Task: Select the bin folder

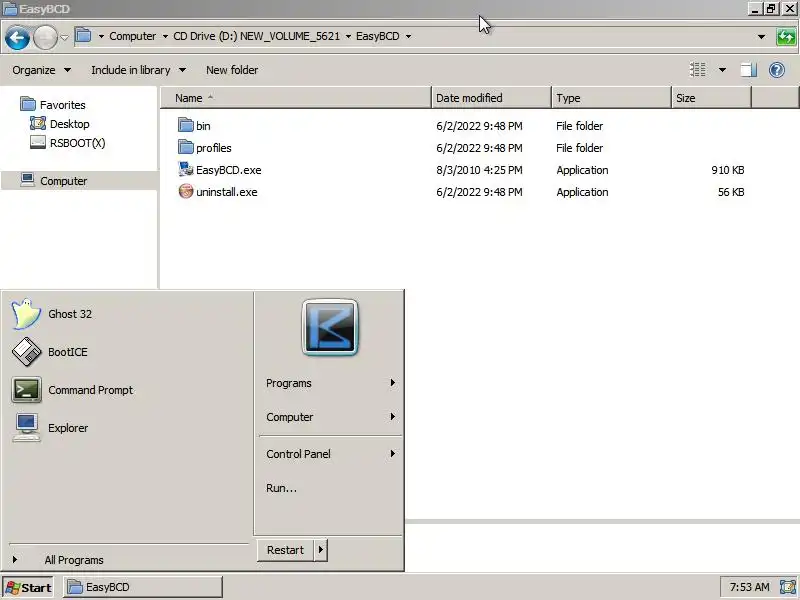Action: coord(194,126)
